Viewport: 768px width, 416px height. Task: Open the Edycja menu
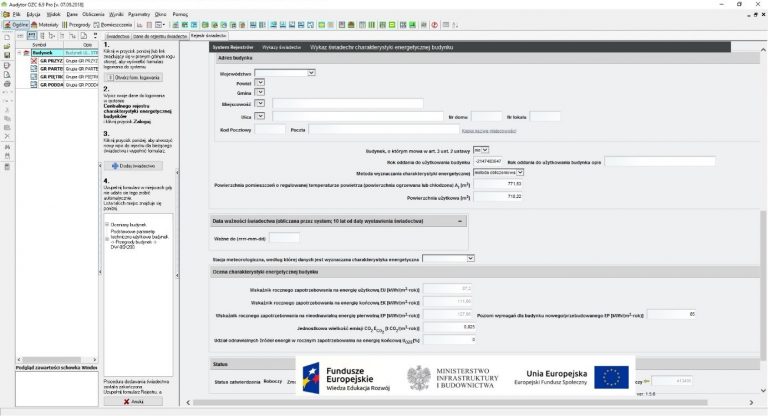(34, 15)
